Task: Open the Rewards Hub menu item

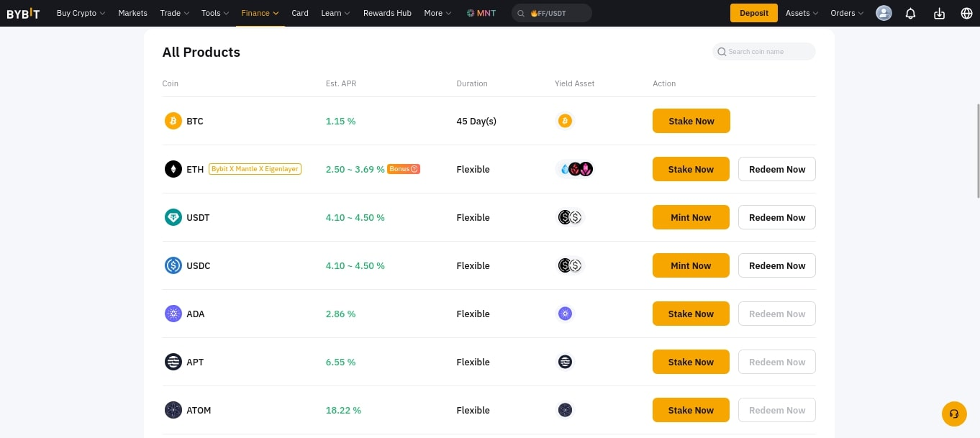Action: tap(387, 13)
